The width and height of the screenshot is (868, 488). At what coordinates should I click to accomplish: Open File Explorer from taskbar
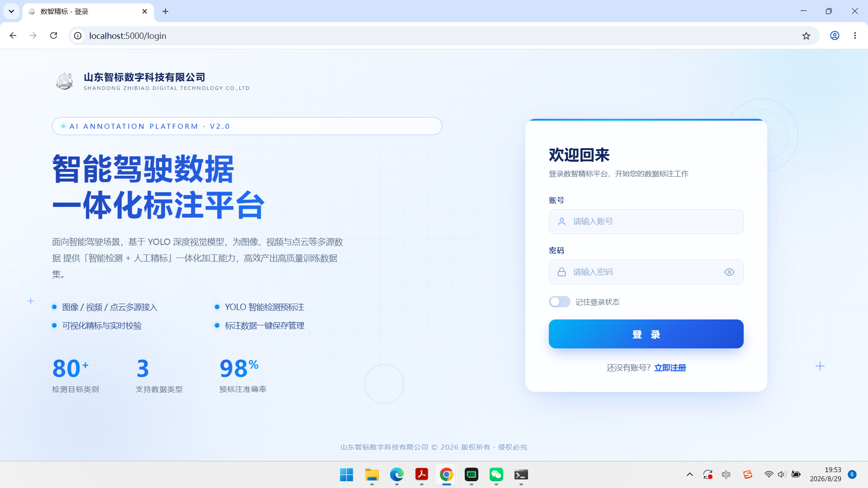(x=372, y=474)
